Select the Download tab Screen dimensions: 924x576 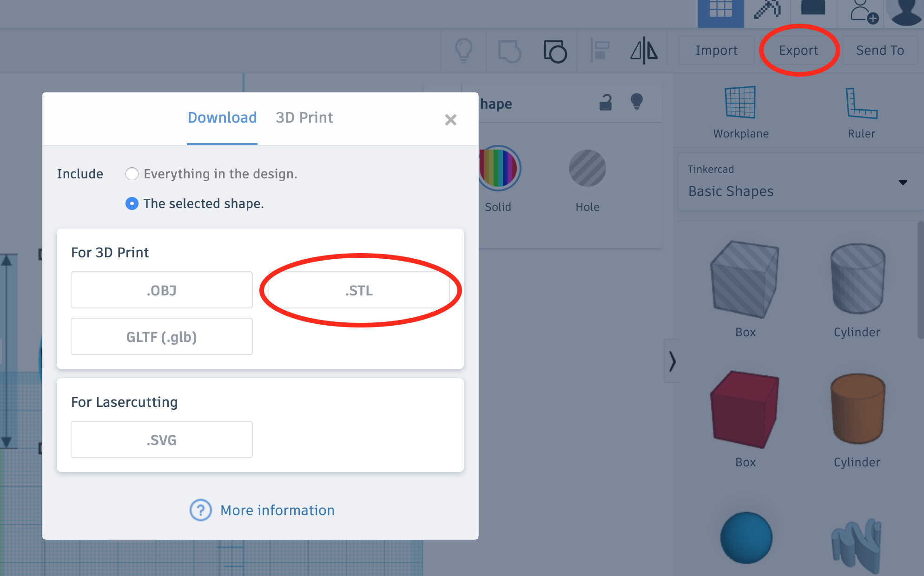222,118
